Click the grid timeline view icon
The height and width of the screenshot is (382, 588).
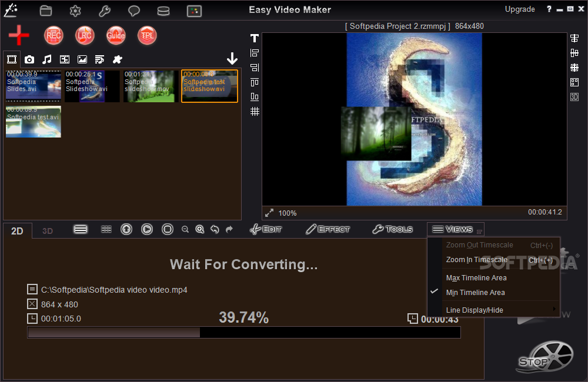coord(106,229)
